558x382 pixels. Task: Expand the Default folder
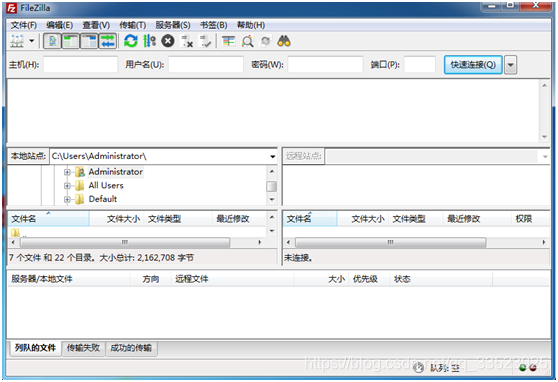(67, 199)
